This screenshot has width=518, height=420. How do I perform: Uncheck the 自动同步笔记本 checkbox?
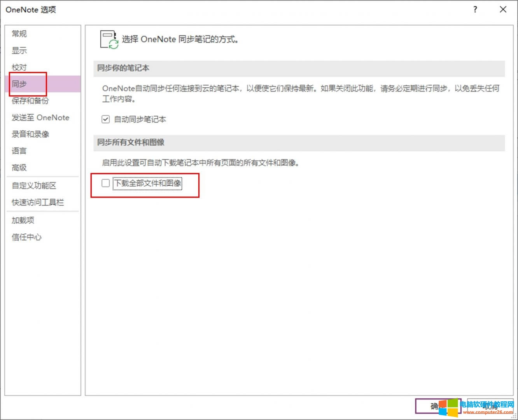(x=106, y=119)
